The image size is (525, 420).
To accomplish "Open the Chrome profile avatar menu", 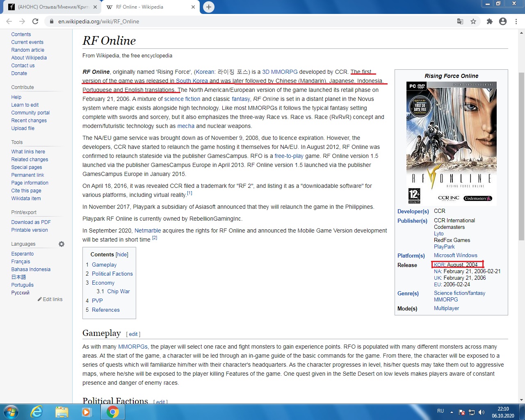I will tap(503, 21).
